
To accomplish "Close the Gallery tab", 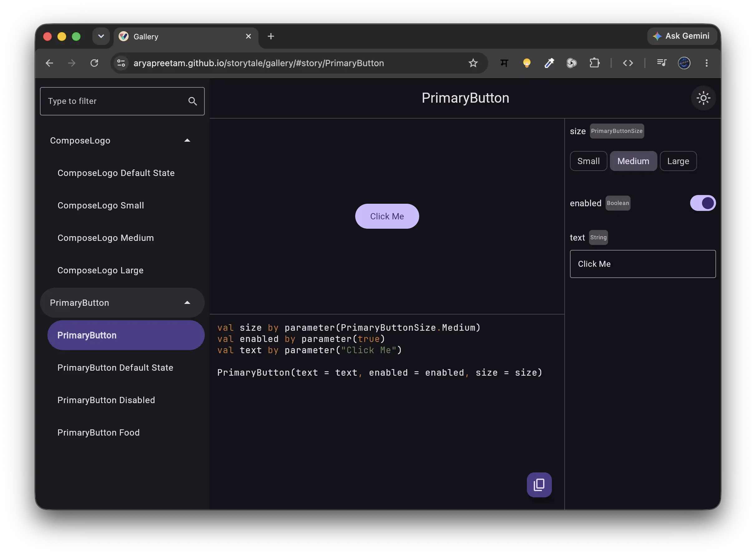I will 248,36.
